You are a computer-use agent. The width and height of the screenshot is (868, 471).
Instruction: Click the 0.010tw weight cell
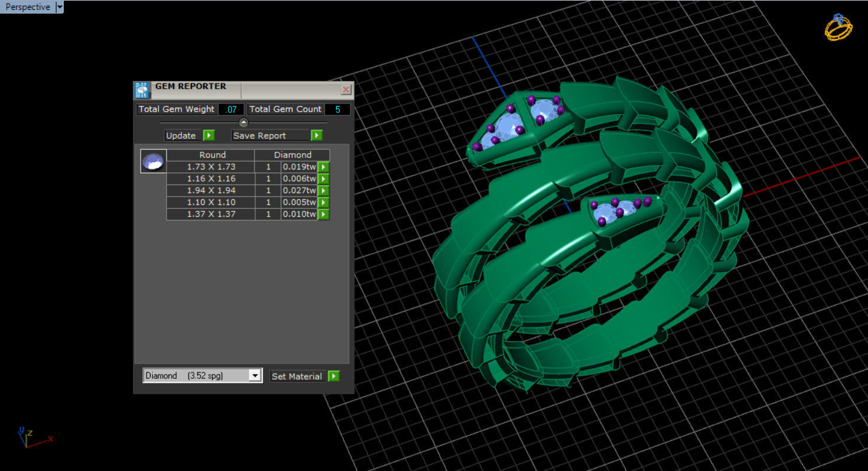[300, 214]
